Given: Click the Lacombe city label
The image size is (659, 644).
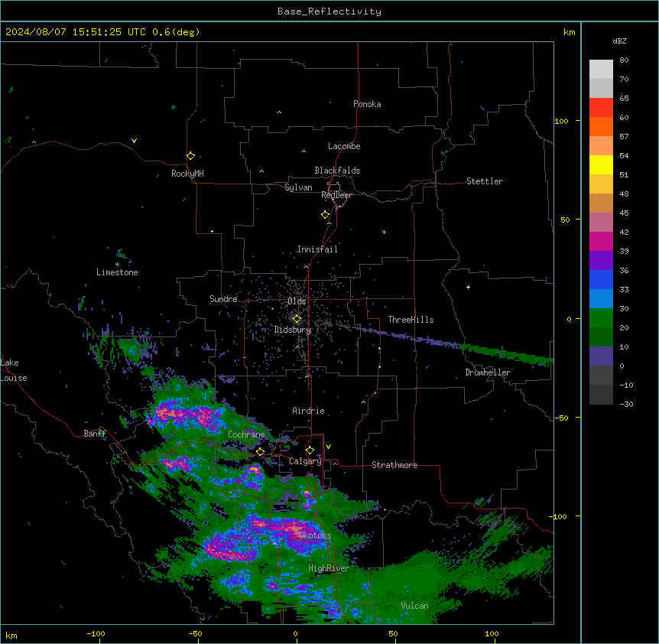Looking at the screenshot, I should [344, 146].
